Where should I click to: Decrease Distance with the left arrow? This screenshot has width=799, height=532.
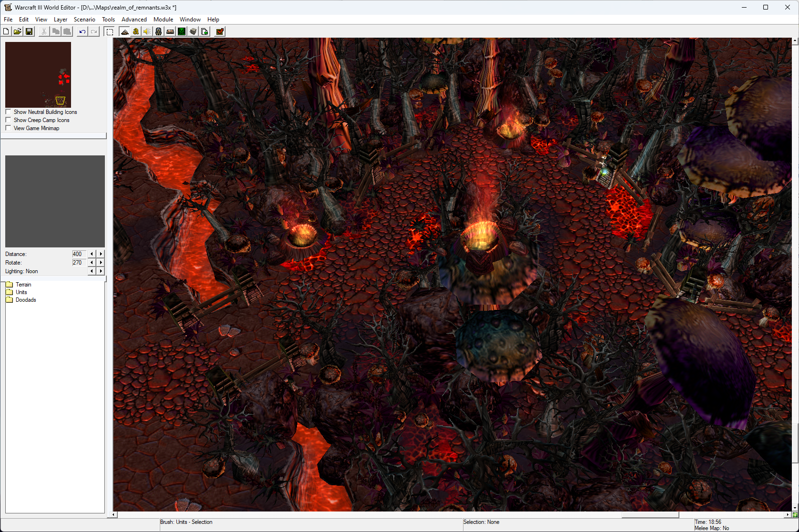pyautogui.click(x=92, y=254)
